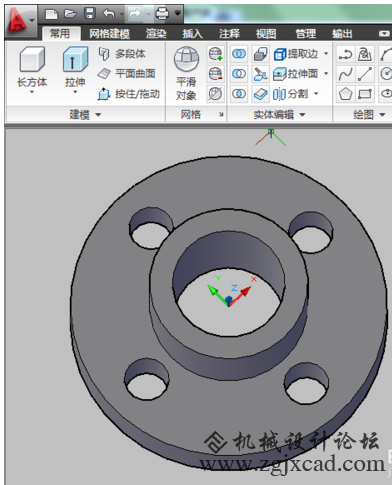Click the icon right of the polygon tool
The width and height of the screenshot is (392, 485).
click(365, 94)
